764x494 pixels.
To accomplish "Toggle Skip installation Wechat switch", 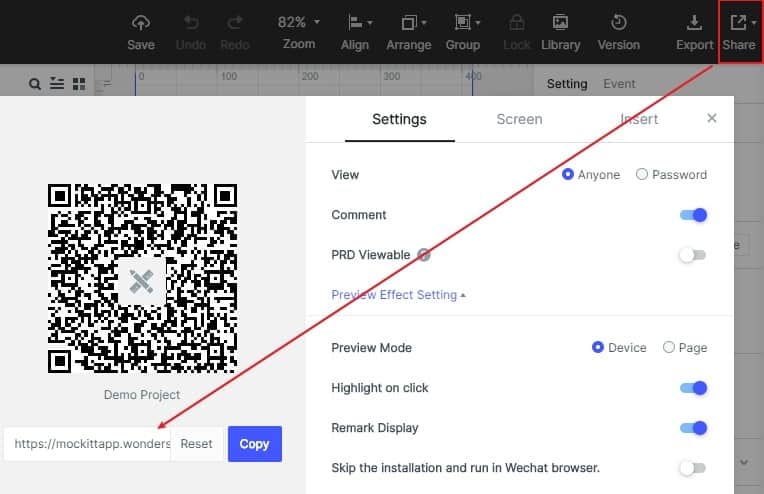I will (x=693, y=468).
